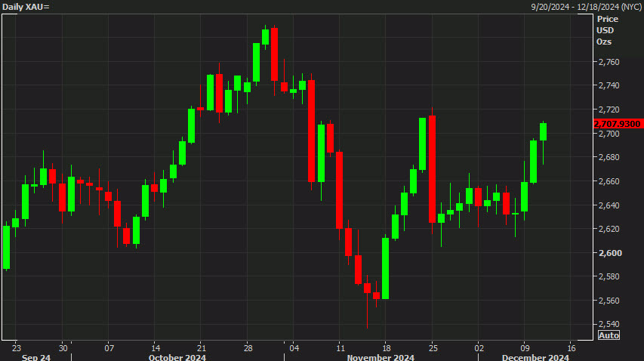This screenshot has width=644, height=361.
Task: Click the date range '9/20/2024 - 12/18/2024 (NYC)'
Action: (585, 7)
